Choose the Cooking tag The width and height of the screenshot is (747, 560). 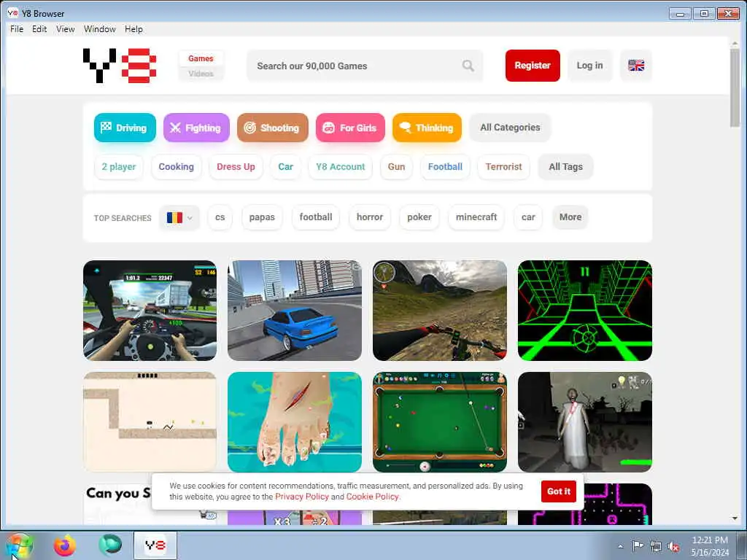[177, 167]
